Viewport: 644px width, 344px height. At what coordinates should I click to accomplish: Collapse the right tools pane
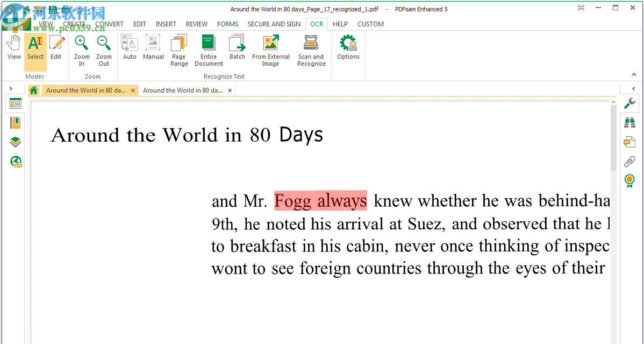point(634,88)
